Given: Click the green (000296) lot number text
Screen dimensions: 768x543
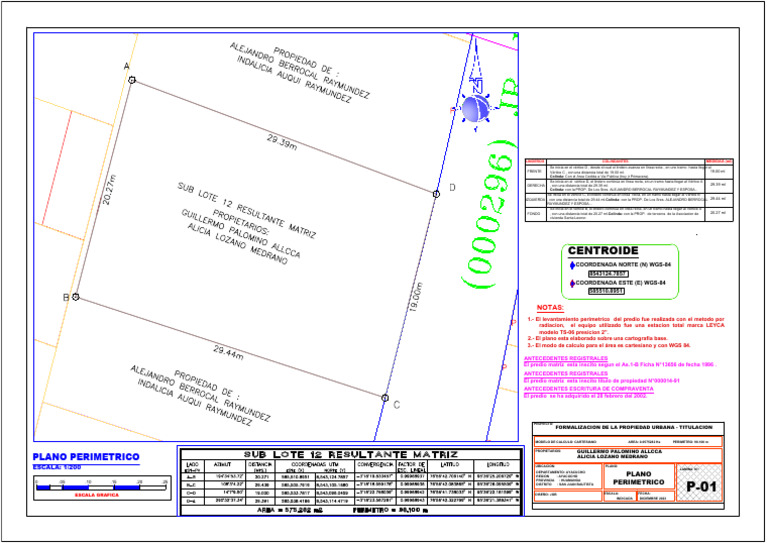Looking at the screenshot, I should [490, 214].
